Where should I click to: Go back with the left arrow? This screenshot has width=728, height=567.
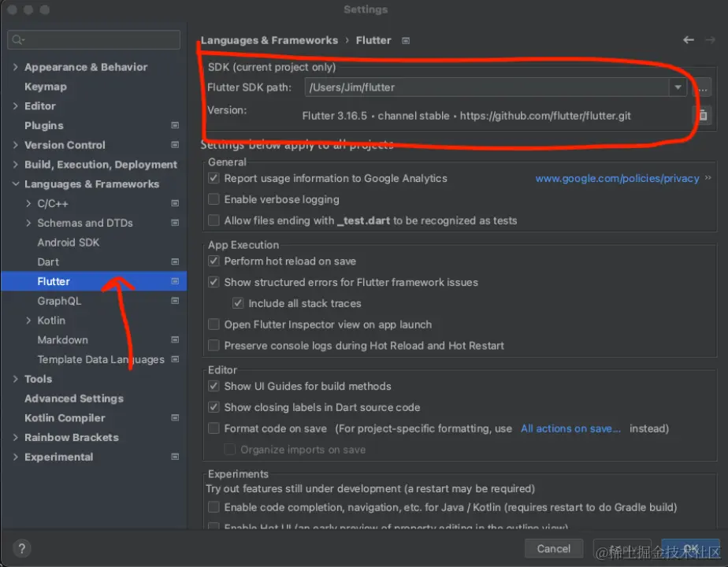coord(689,40)
